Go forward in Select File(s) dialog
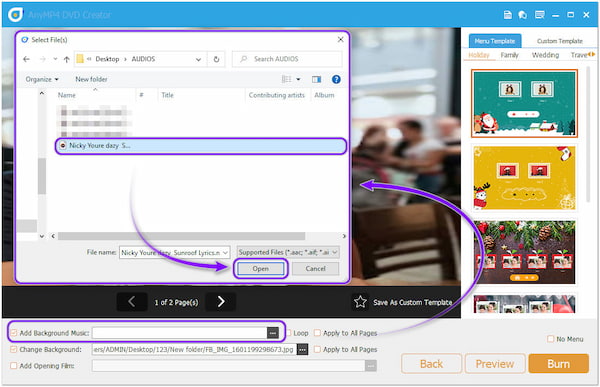This screenshot has height=387, width=600. click(x=42, y=59)
